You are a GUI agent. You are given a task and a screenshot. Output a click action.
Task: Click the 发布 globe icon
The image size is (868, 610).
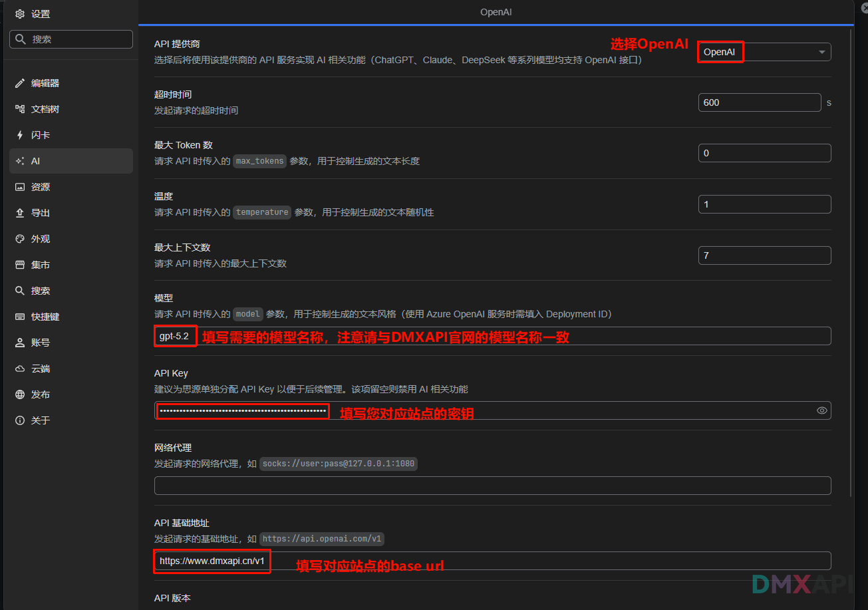[x=20, y=394]
